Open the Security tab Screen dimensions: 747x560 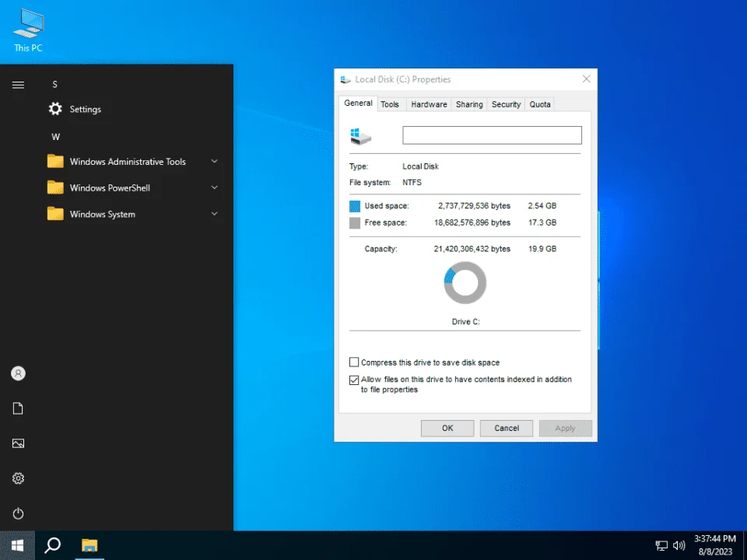tap(506, 104)
